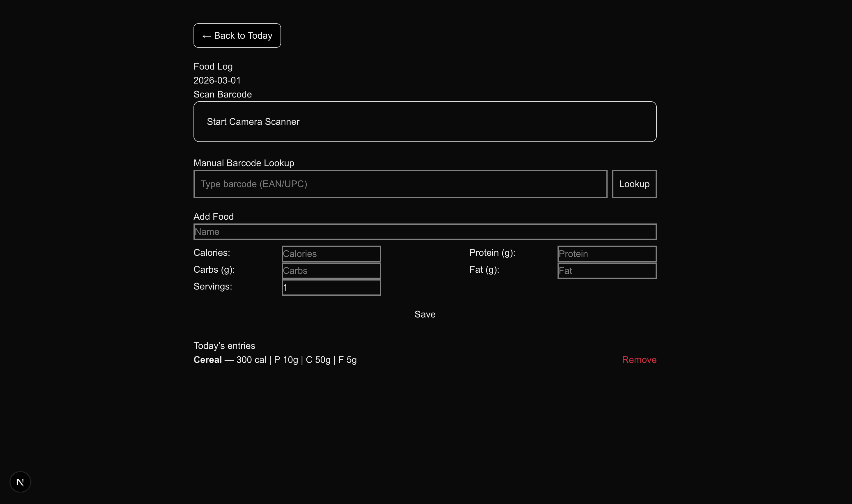The height and width of the screenshot is (504, 852).
Task: Focus the Fat input box
Action: [x=606, y=271]
